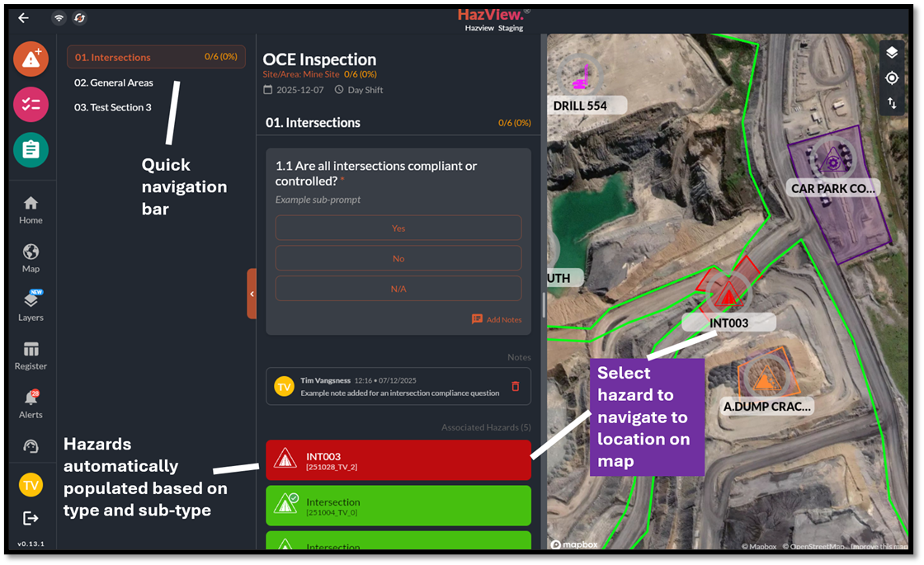Open the Map globe icon
Viewport: 924px width, 565px height.
point(31,258)
